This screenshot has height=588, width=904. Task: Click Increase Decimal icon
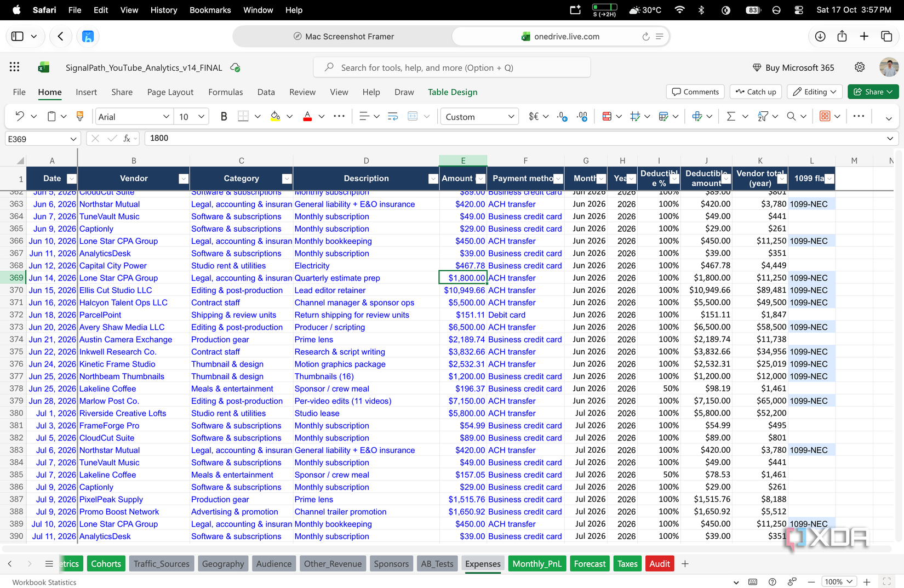point(562,116)
